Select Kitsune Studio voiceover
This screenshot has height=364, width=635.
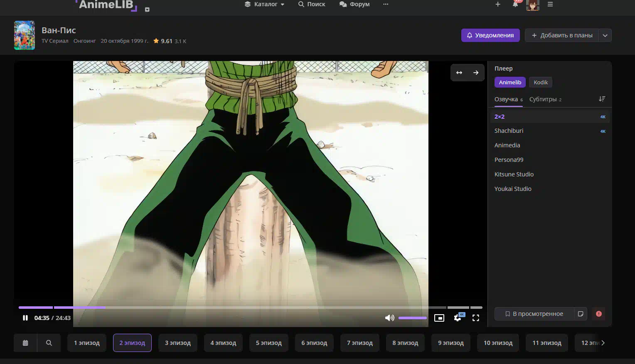pyautogui.click(x=550, y=174)
